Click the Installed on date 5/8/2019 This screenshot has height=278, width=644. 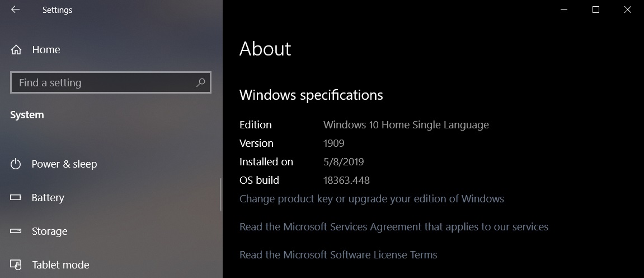tap(344, 162)
